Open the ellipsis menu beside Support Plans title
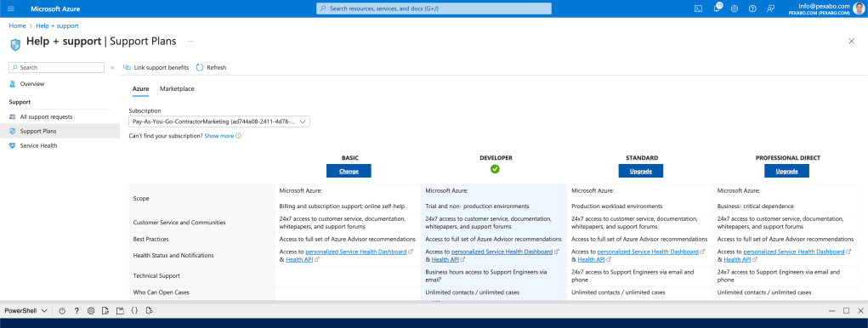Viewport: 868px width, 328px height. 190,41
